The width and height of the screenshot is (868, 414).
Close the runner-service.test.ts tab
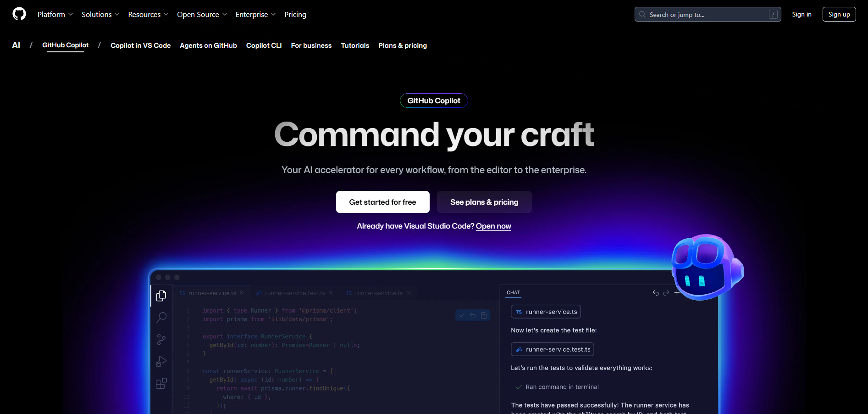tap(331, 293)
